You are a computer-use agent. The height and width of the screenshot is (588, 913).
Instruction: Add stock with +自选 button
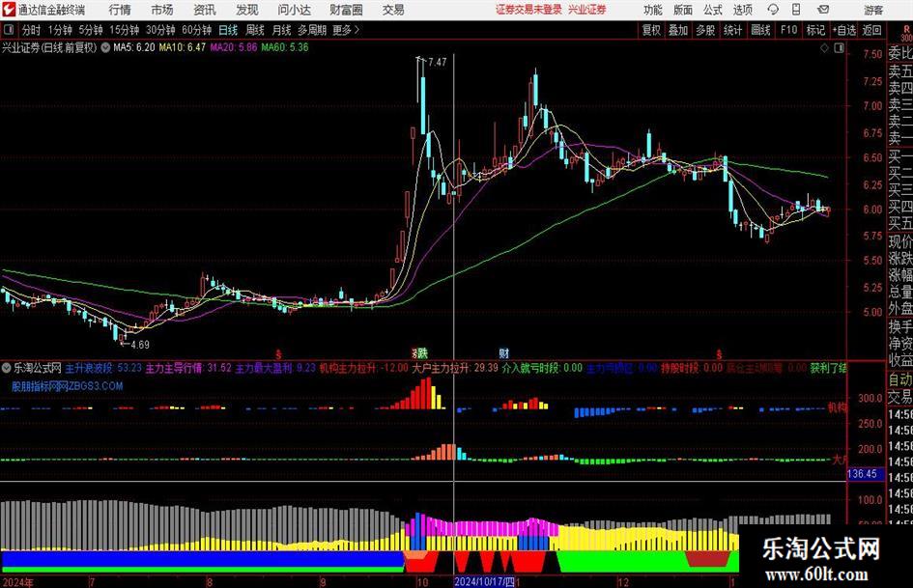pyautogui.click(x=844, y=30)
